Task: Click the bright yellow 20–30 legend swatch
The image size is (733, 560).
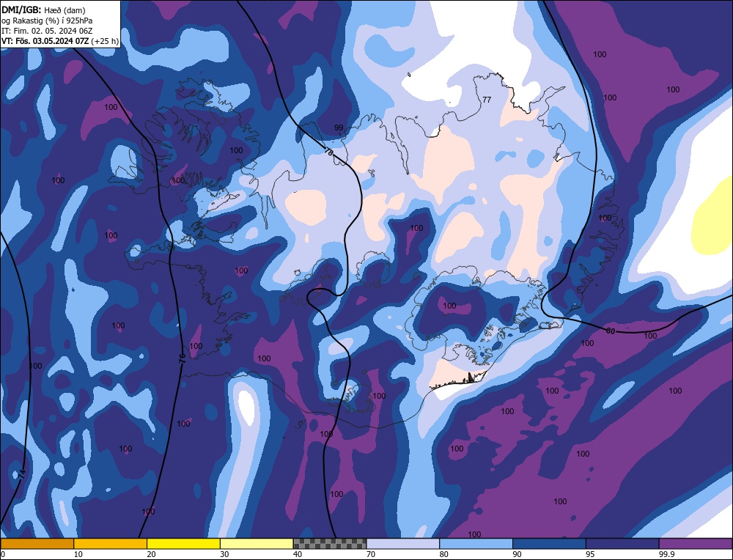Action: pyautogui.click(x=183, y=543)
